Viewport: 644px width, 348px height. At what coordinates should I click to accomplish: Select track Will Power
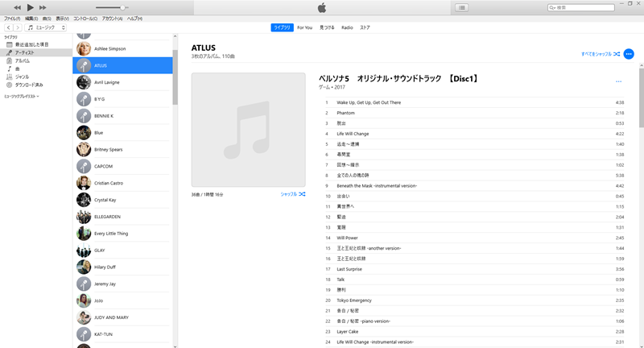click(474, 238)
